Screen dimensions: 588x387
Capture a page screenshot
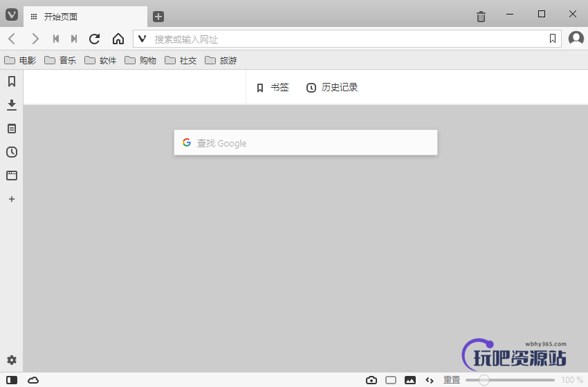tap(371, 380)
